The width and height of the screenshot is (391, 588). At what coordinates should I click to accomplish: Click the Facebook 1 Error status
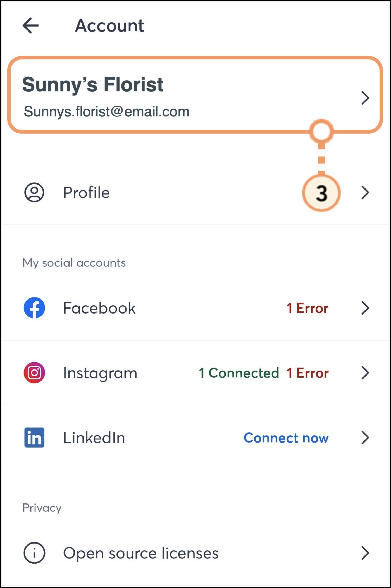[x=307, y=308]
